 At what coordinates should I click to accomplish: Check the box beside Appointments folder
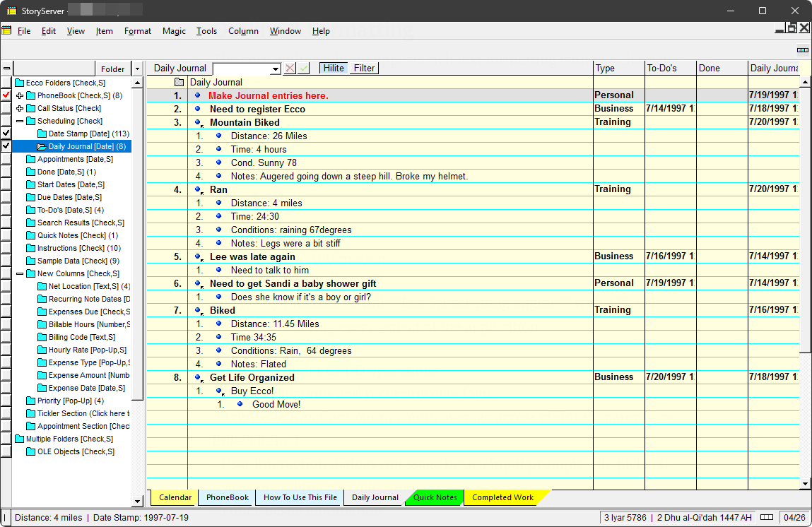coord(6,159)
